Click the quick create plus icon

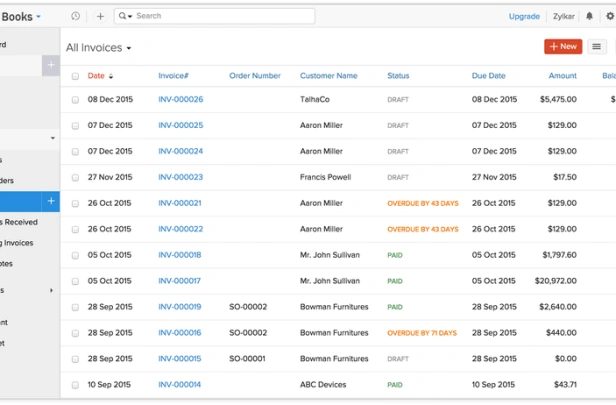click(100, 16)
